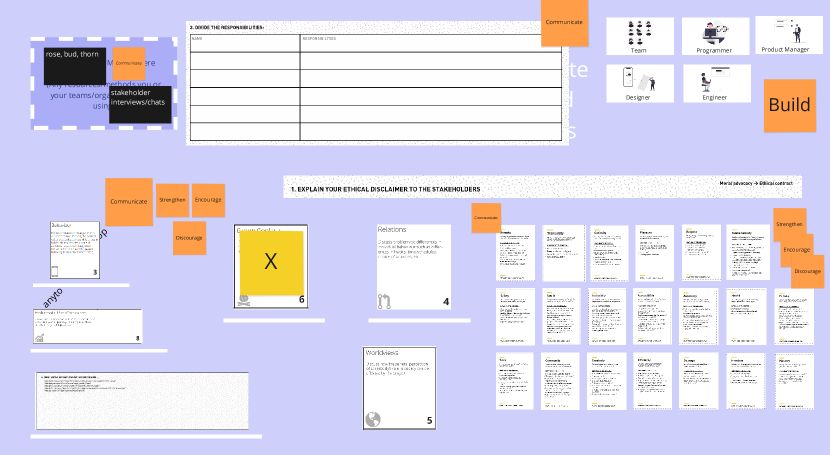Select Discourage note below Strengthen and Encourage pair
This screenshot has height=455, width=830.
click(189, 238)
